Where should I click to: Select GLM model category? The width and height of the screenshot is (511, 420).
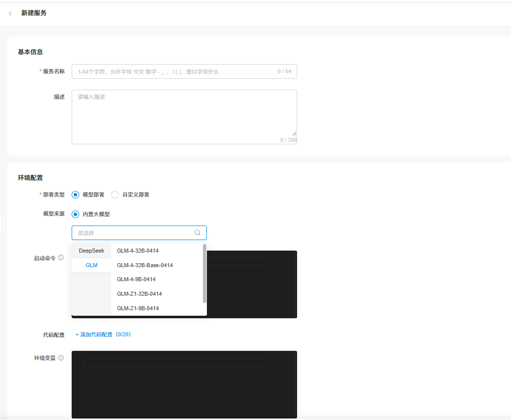pyautogui.click(x=91, y=265)
